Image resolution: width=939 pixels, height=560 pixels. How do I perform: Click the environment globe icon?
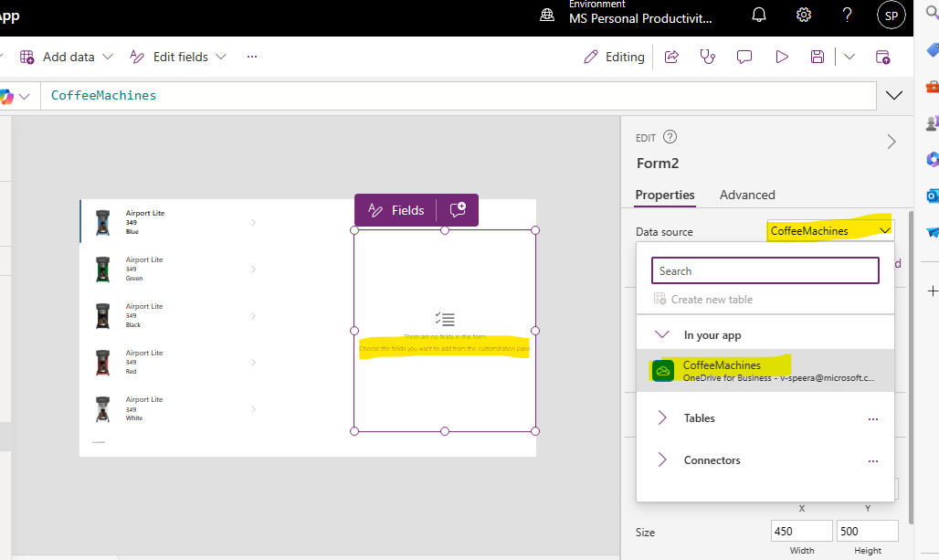coord(547,15)
